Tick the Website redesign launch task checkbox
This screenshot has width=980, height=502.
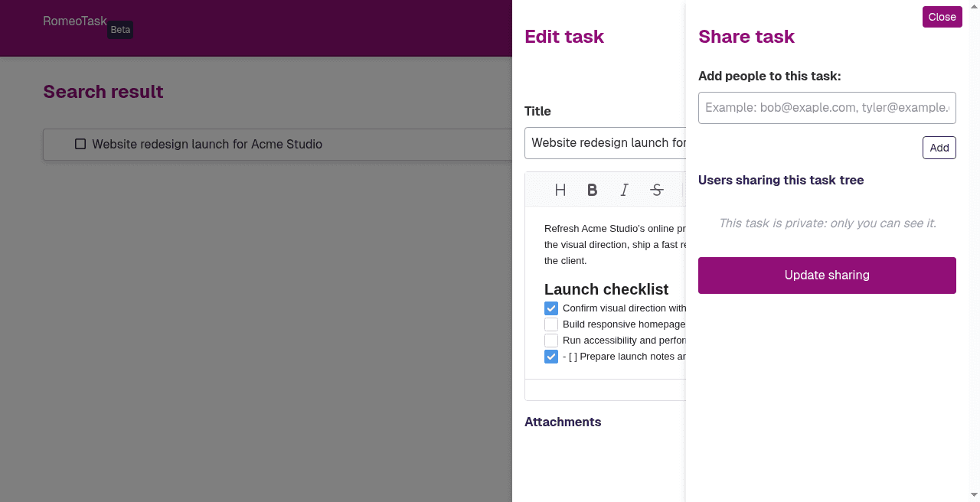[80, 144]
